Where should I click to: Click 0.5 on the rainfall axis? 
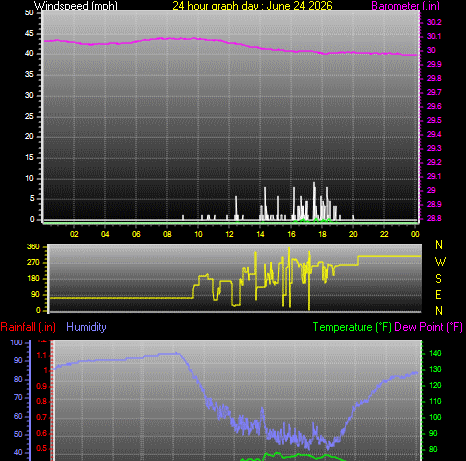coord(42,448)
